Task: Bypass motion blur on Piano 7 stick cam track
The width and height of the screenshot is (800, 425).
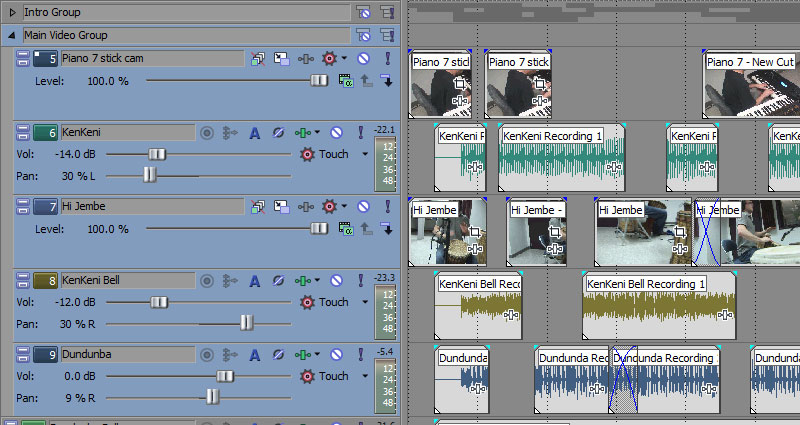Action: coord(258,59)
